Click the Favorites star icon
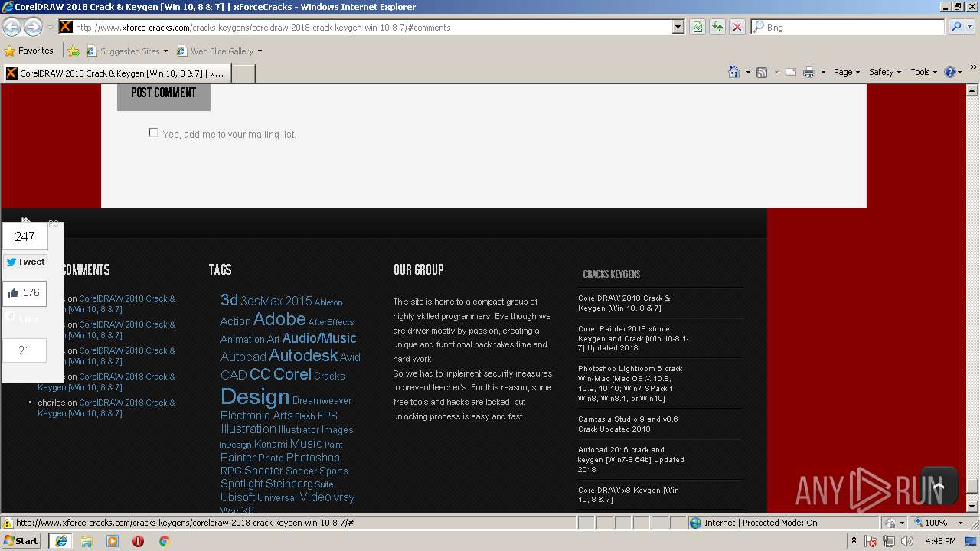The height and width of the screenshot is (551, 980). 10,51
